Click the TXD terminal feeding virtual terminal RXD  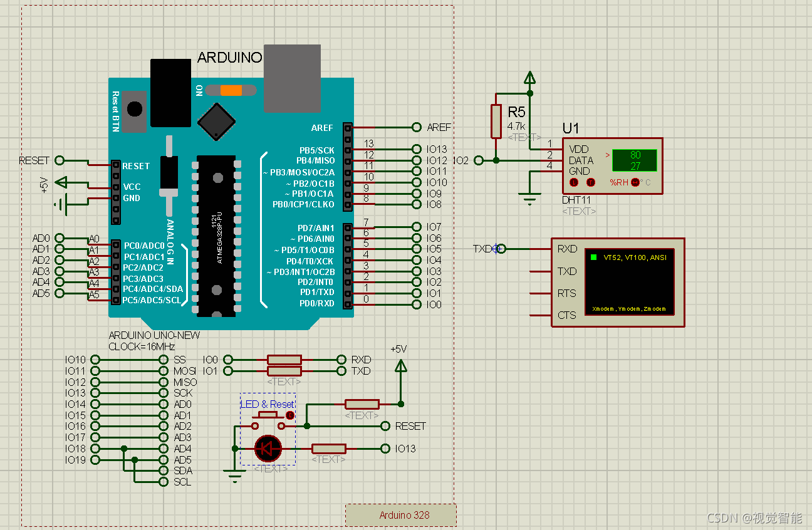tap(500, 249)
